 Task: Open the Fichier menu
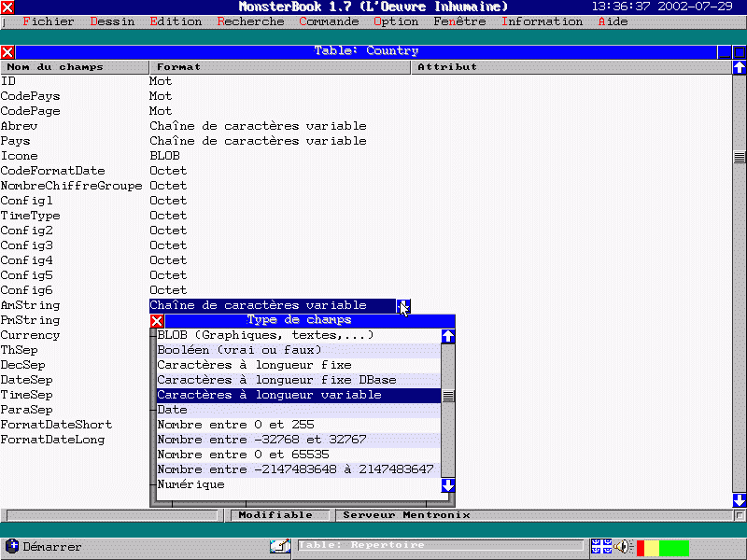pyautogui.click(x=47, y=21)
